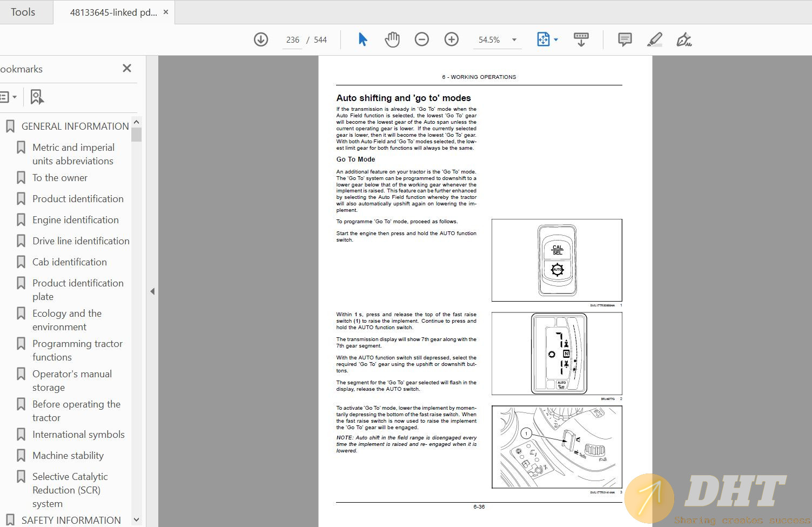This screenshot has height=527, width=812.
Task: Select the arrow selection tool
Action: click(x=363, y=39)
